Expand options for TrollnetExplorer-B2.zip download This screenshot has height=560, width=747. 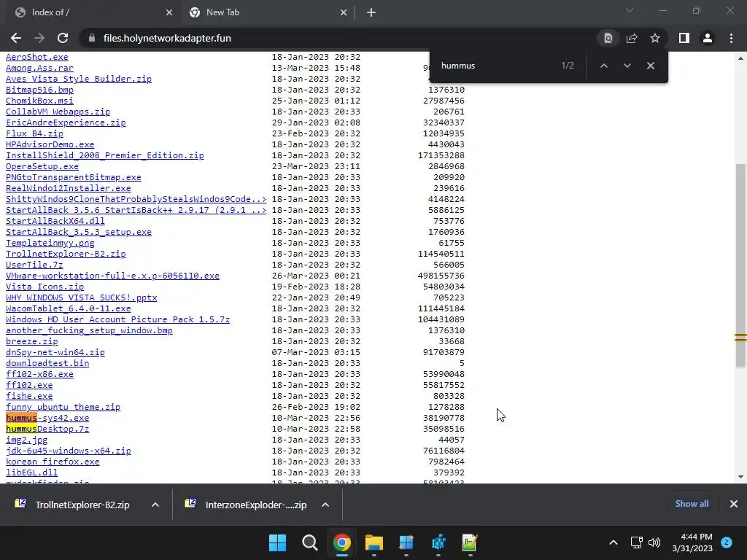[x=155, y=505]
